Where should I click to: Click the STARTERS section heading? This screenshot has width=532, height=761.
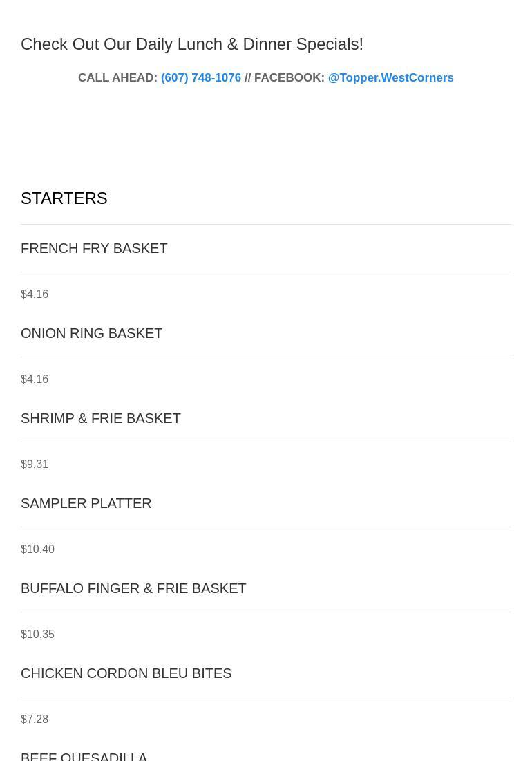[64, 198]
